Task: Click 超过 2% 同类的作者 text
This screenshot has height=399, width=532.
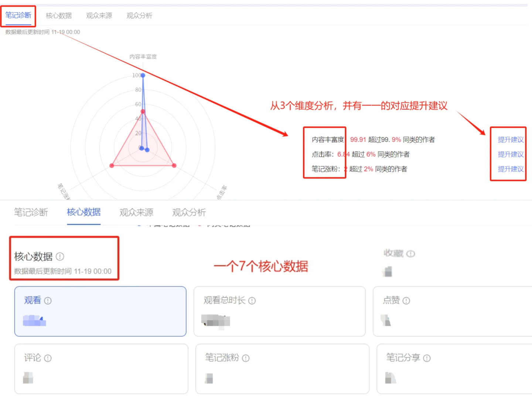Action: click(378, 169)
